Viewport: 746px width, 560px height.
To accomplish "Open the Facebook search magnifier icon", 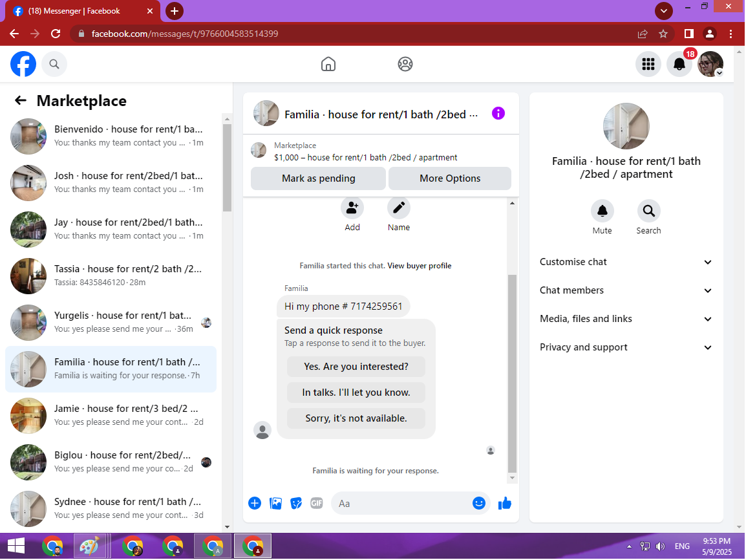I will point(54,64).
